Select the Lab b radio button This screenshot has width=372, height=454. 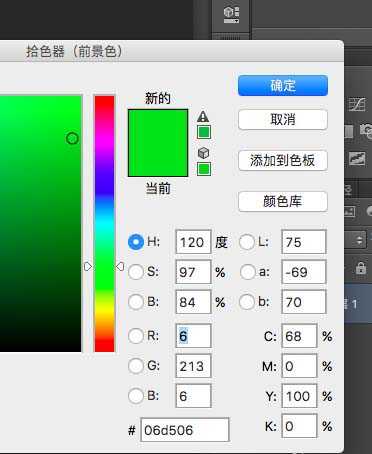pos(247,302)
